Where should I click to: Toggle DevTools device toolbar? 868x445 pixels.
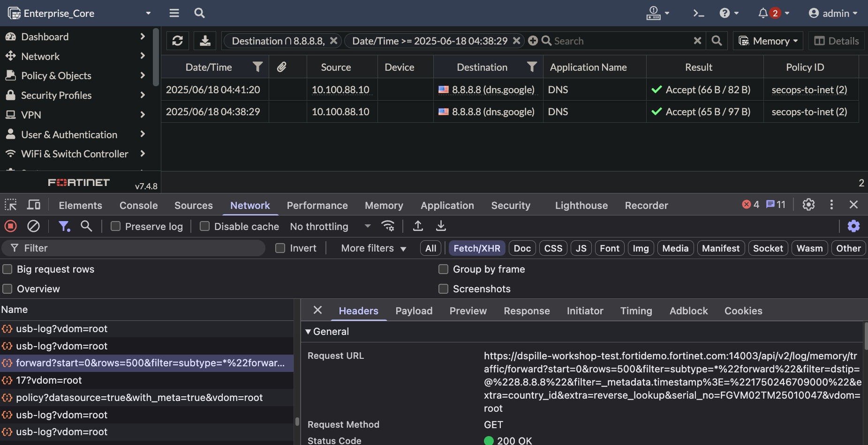34,205
